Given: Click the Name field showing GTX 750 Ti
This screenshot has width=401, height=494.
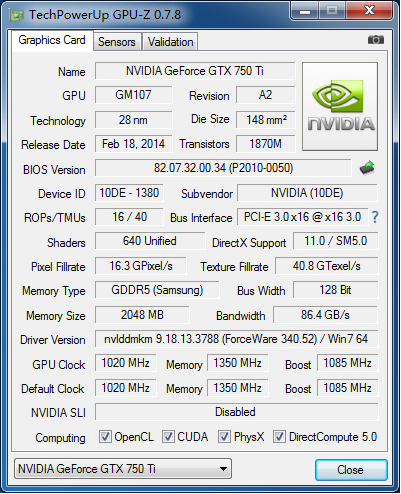Looking at the screenshot, I should pos(195,71).
